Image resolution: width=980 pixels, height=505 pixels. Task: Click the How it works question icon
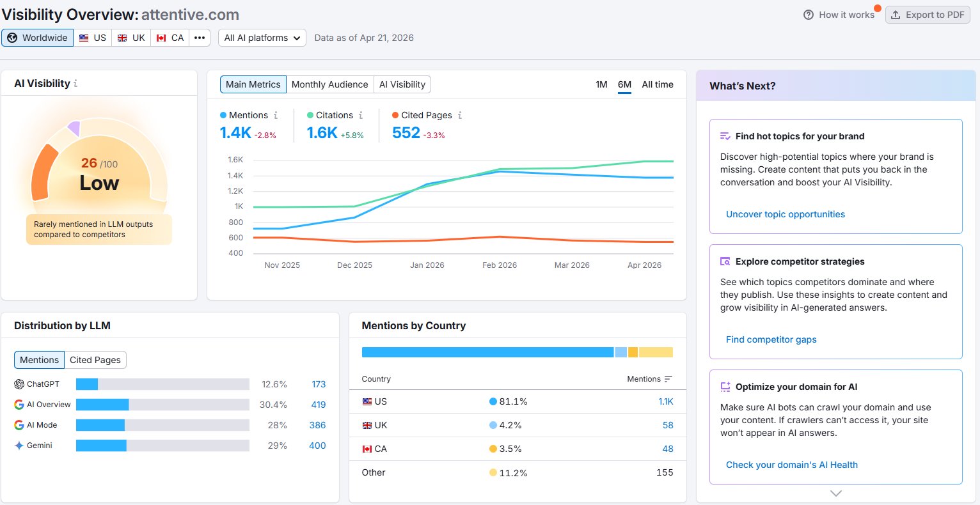coord(809,15)
